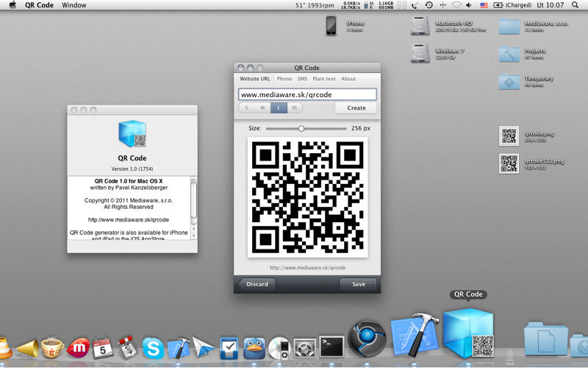Click the mediaware.sk link below QR image
Screen dimensions: 588x368
pyautogui.click(x=307, y=268)
